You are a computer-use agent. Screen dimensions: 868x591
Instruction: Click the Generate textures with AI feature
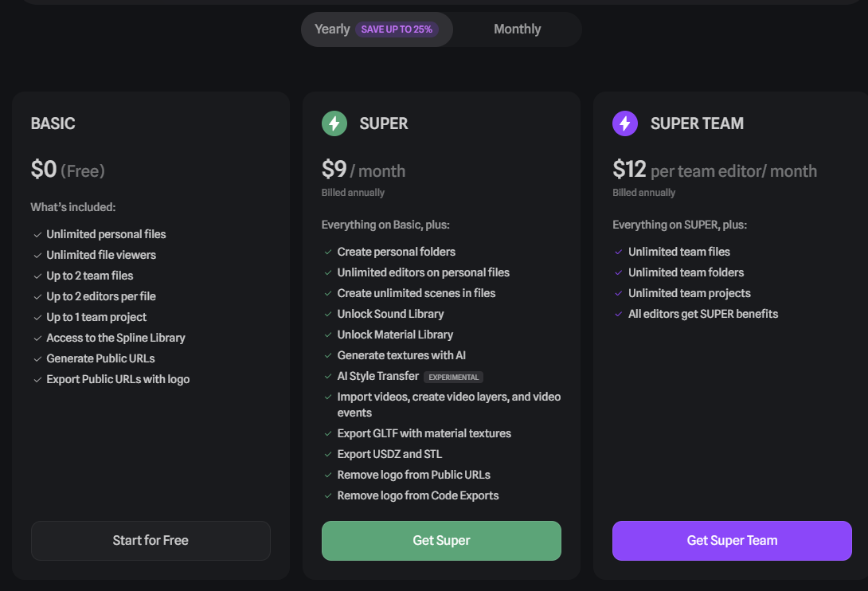click(x=401, y=355)
